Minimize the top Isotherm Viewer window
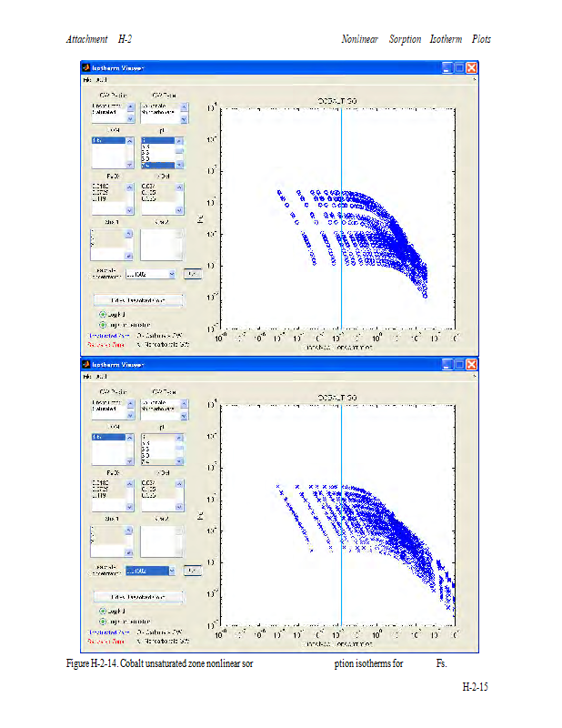The height and width of the screenshot is (728, 562). pyautogui.click(x=447, y=67)
